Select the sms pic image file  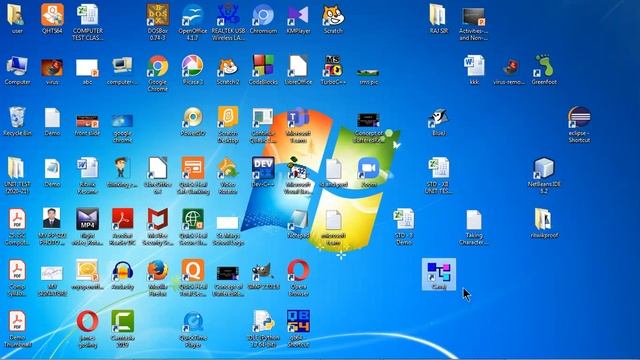[x=368, y=73]
